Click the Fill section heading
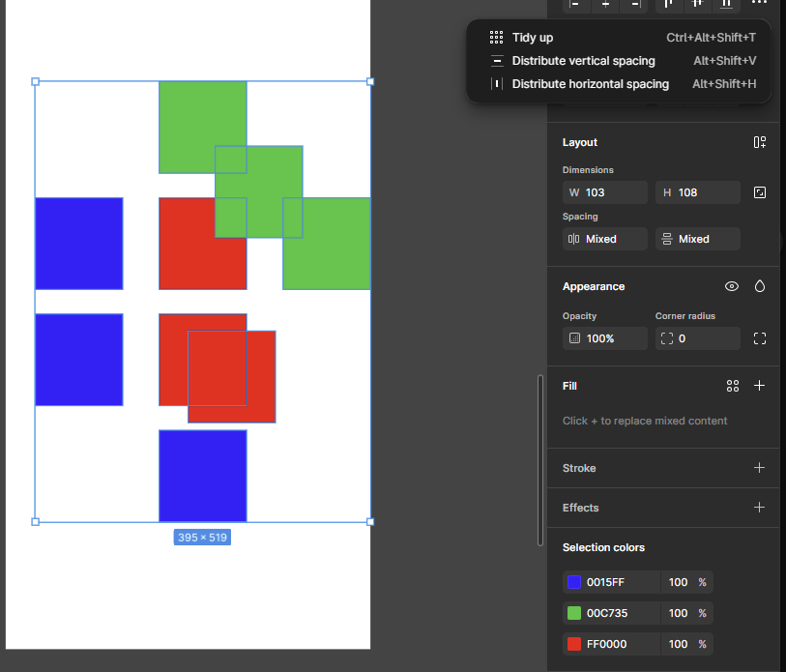Image resolution: width=786 pixels, height=672 pixels. click(x=569, y=386)
